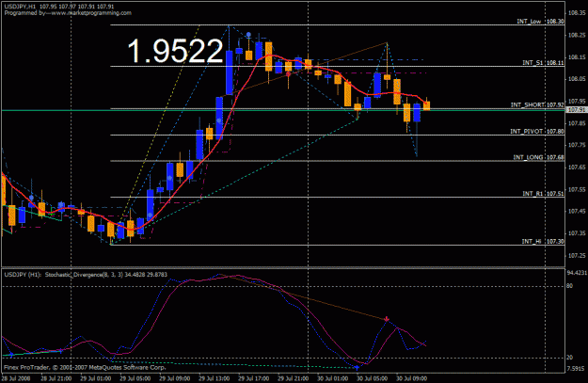Click the 29 Jul 21:00 time label
The image size is (588, 383).
pyautogui.click(x=293, y=378)
